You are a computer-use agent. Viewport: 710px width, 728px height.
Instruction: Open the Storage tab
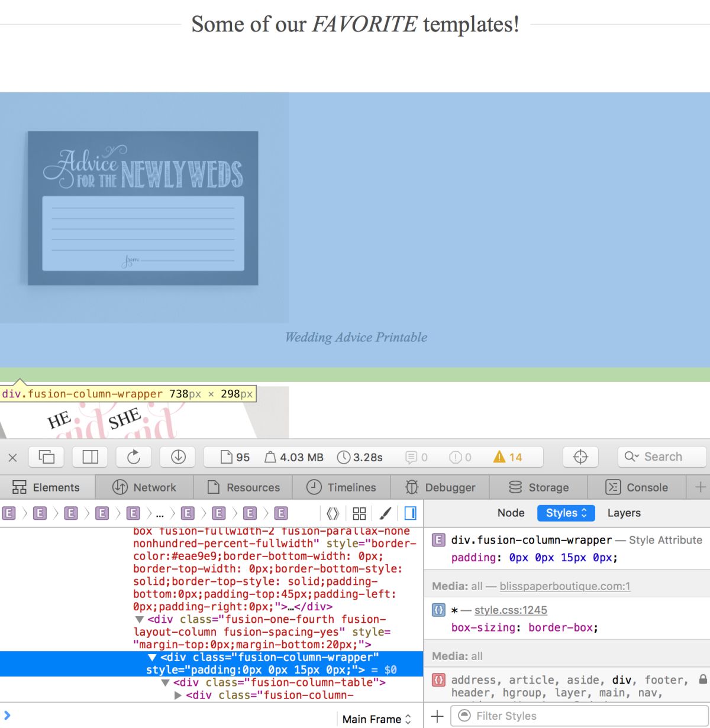[538, 487]
